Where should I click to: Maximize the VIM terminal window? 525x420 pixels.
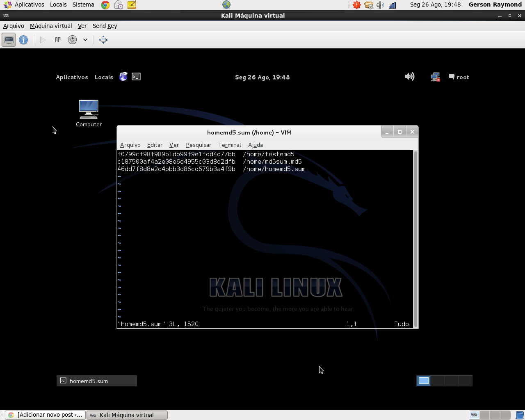click(x=399, y=132)
